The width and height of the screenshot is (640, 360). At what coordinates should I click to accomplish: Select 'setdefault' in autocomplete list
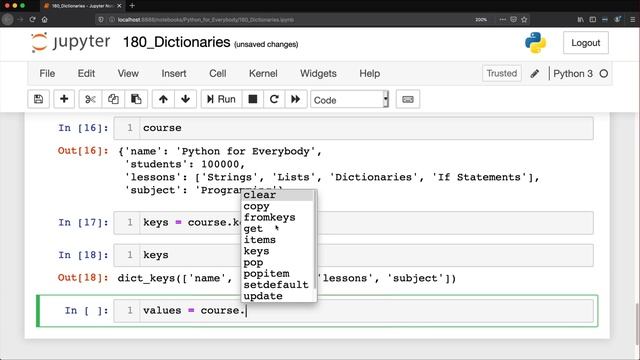278,284
